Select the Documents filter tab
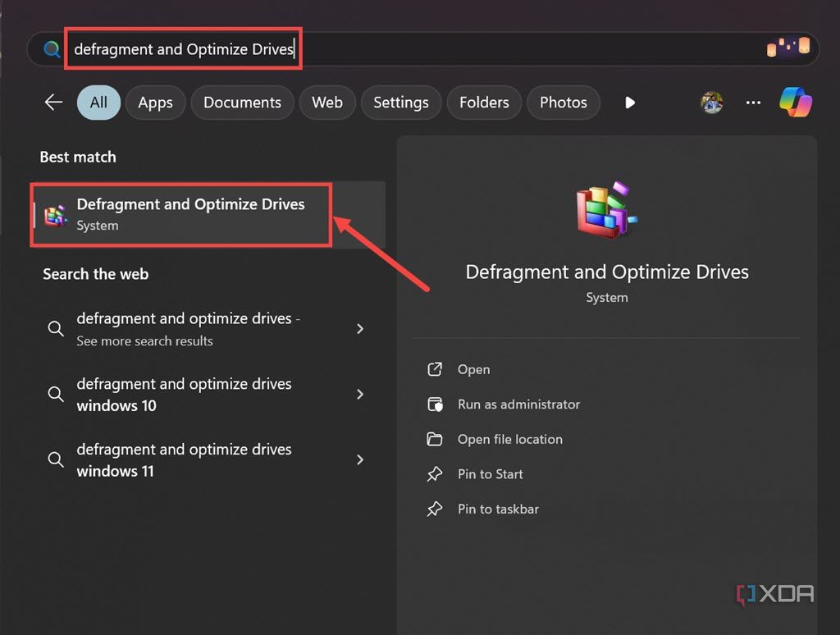 pos(242,103)
